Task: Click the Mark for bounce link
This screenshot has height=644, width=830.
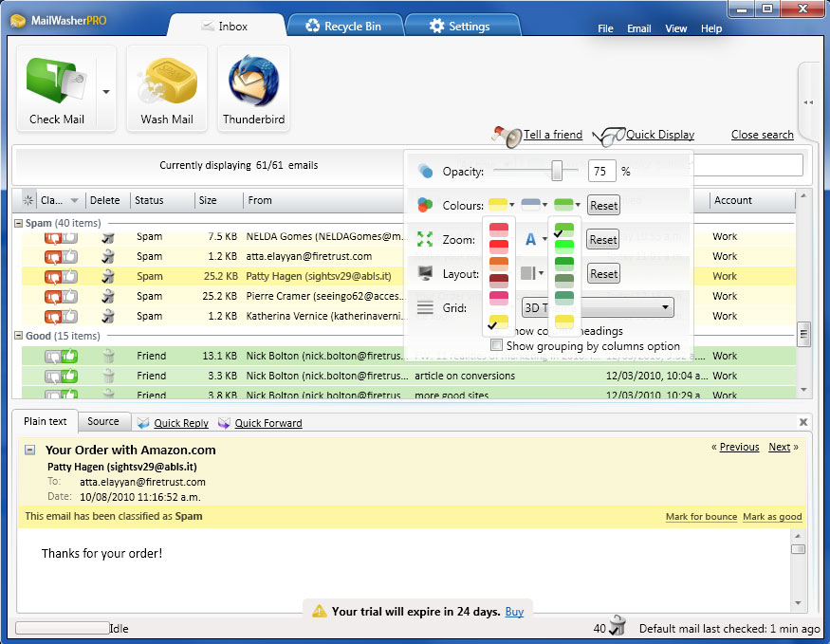Action: click(x=701, y=517)
